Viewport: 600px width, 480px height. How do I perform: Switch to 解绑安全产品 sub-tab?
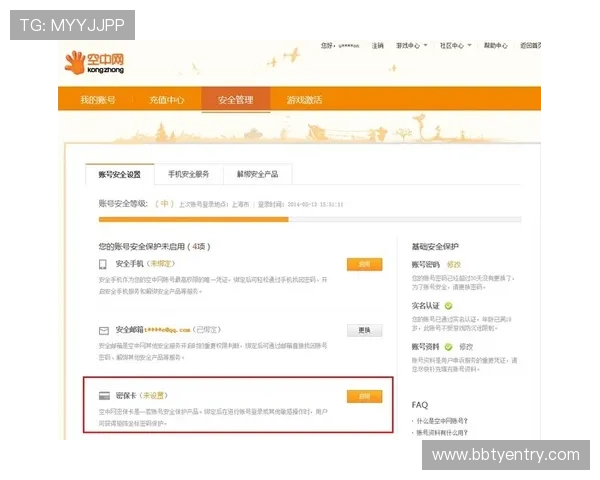click(258, 174)
